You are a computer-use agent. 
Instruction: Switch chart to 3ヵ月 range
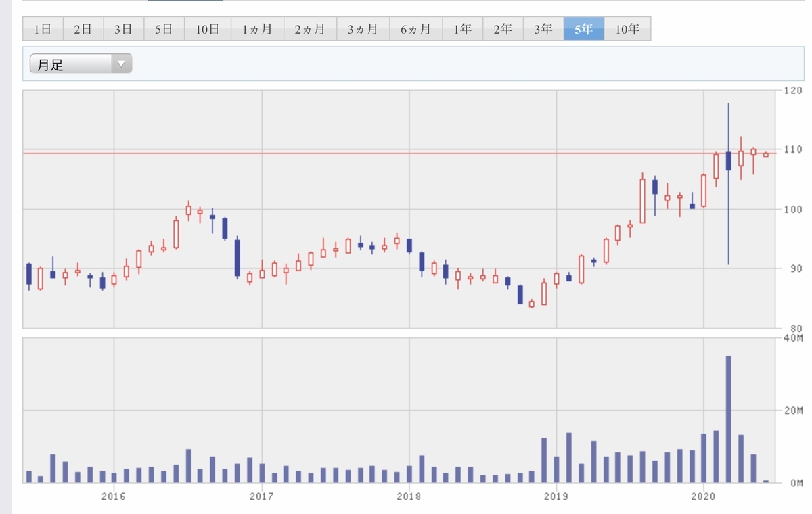click(x=363, y=30)
